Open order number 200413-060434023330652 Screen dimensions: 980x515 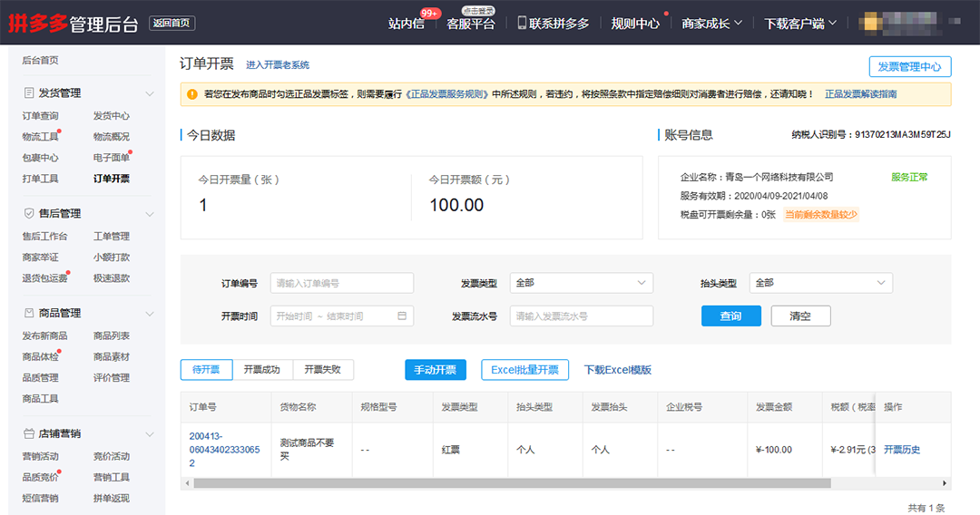tap(224, 450)
